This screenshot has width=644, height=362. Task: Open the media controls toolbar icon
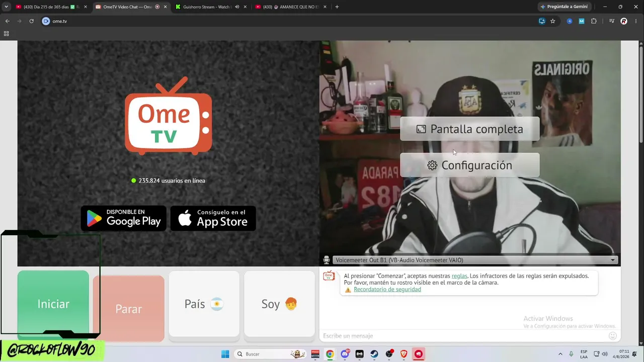612,21
